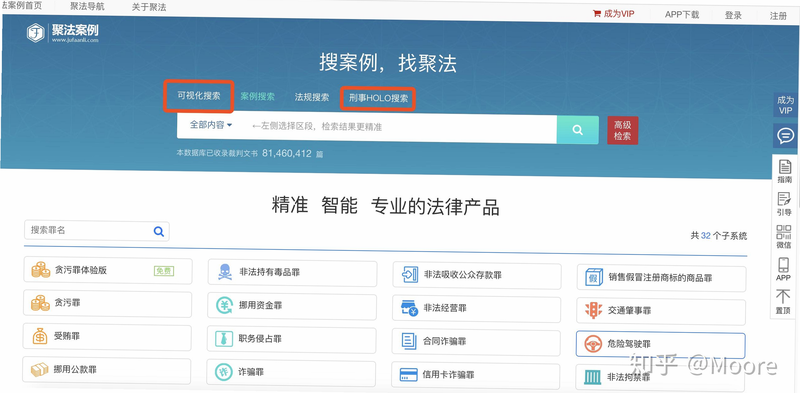Click the money bag icon of 受贿罪

click(40, 336)
